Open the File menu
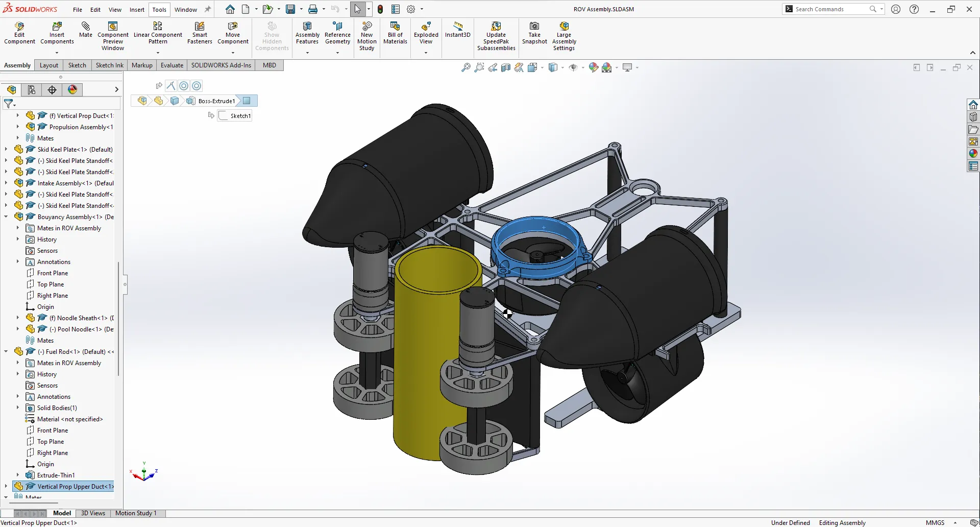This screenshot has width=980, height=527. click(x=78, y=10)
